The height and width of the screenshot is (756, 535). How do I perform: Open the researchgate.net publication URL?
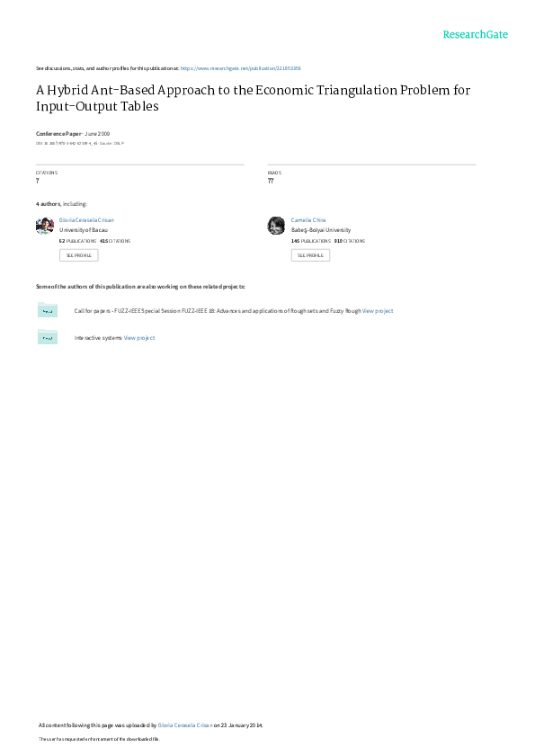click(240, 68)
